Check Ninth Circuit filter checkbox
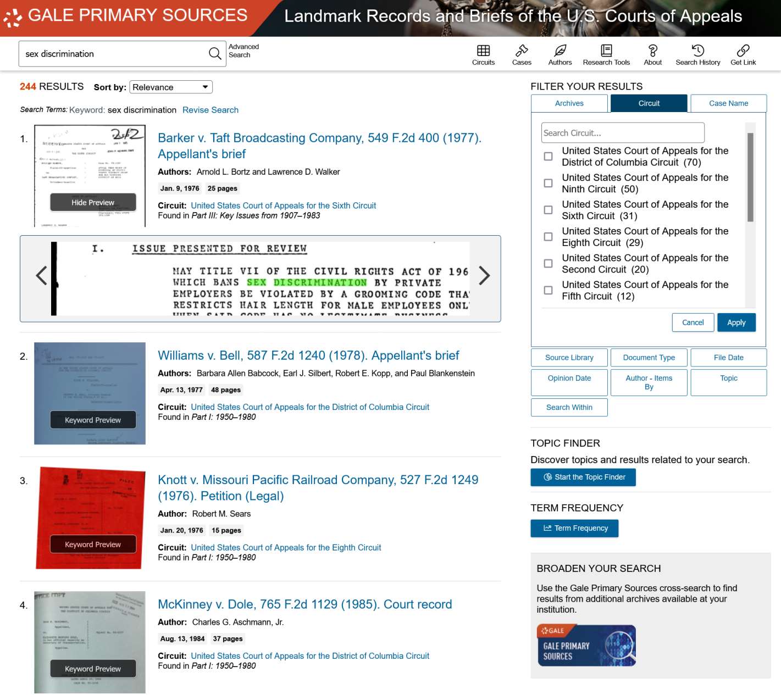781x700 pixels. 548,183
